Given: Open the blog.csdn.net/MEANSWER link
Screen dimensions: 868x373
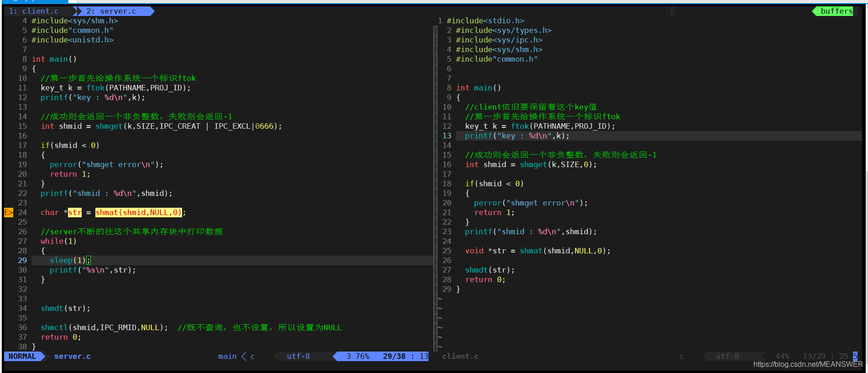Looking at the screenshot, I should (808, 364).
